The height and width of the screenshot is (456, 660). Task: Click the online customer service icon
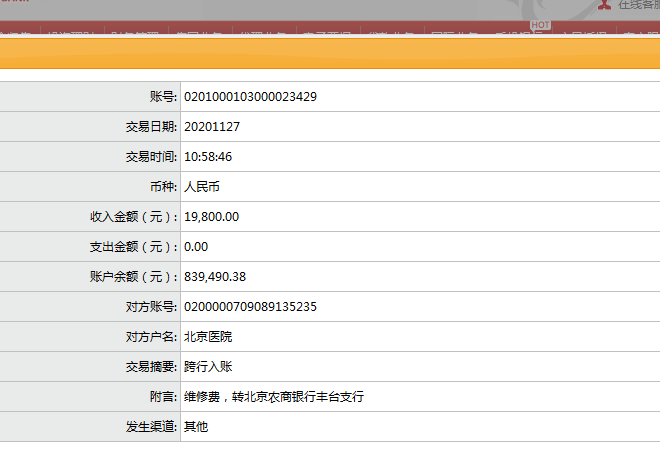click(603, 4)
